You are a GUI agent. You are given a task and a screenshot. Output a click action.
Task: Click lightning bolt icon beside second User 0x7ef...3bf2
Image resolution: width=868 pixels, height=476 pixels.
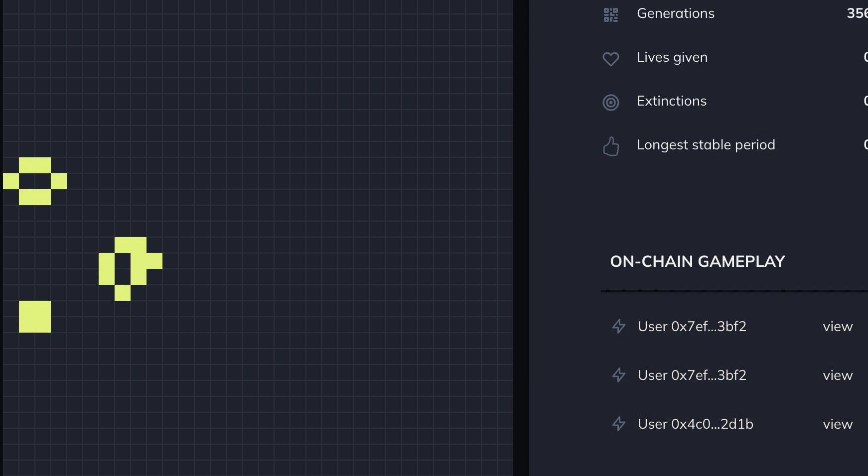coord(618,375)
